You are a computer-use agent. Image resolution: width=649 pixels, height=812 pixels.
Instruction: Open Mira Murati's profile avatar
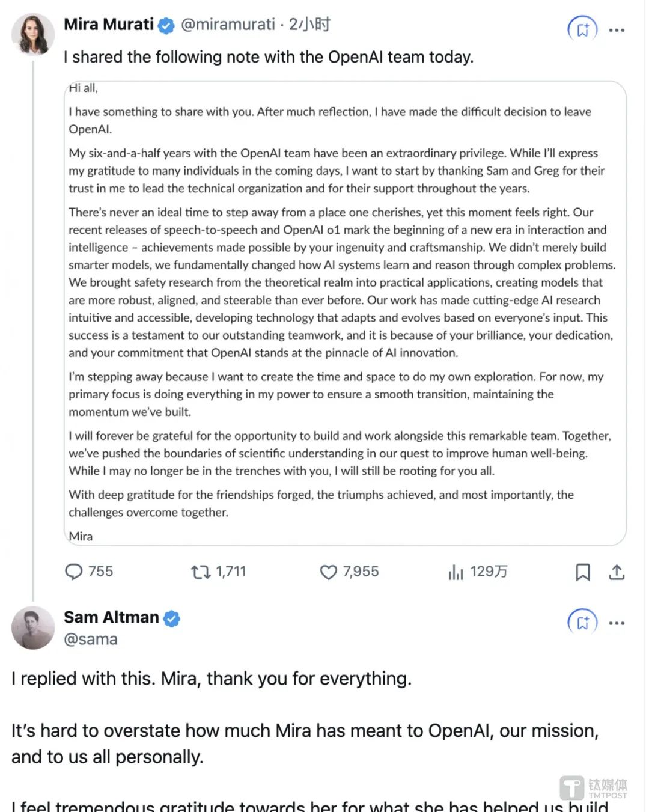pyautogui.click(x=32, y=34)
